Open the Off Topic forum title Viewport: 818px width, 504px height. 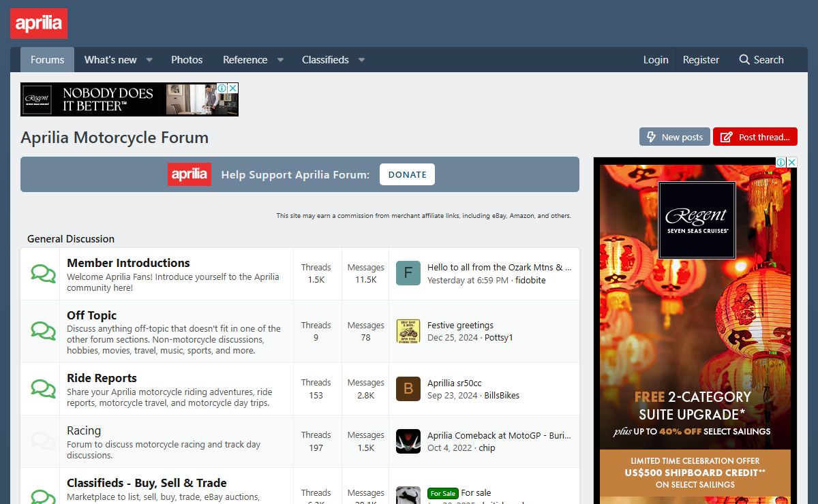(x=91, y=315)
